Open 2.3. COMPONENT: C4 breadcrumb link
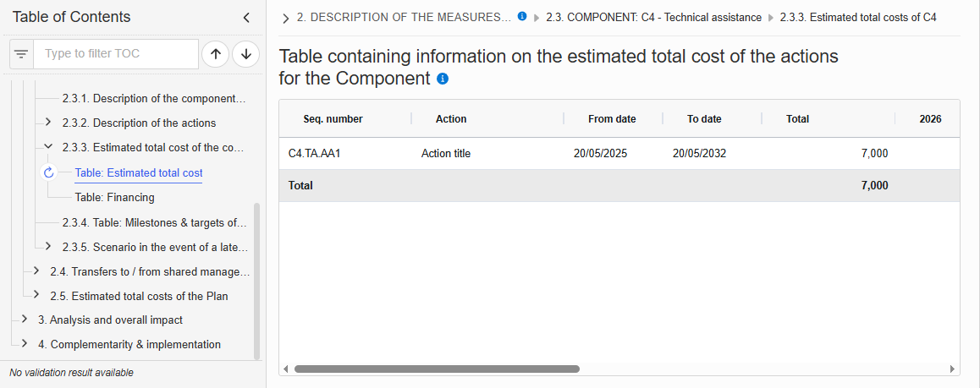 click(653, 18)
